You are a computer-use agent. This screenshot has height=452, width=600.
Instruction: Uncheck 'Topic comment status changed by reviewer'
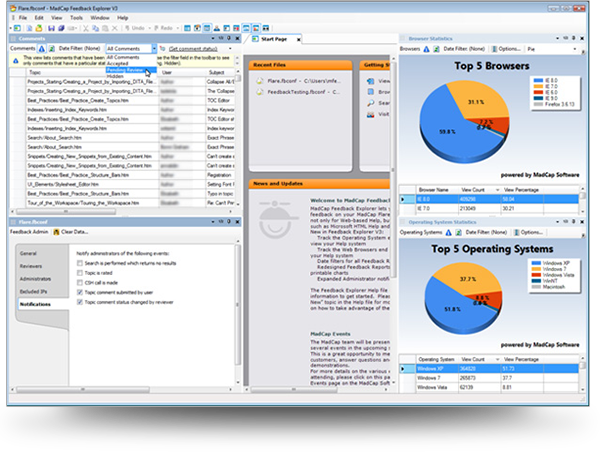[80, 302]
